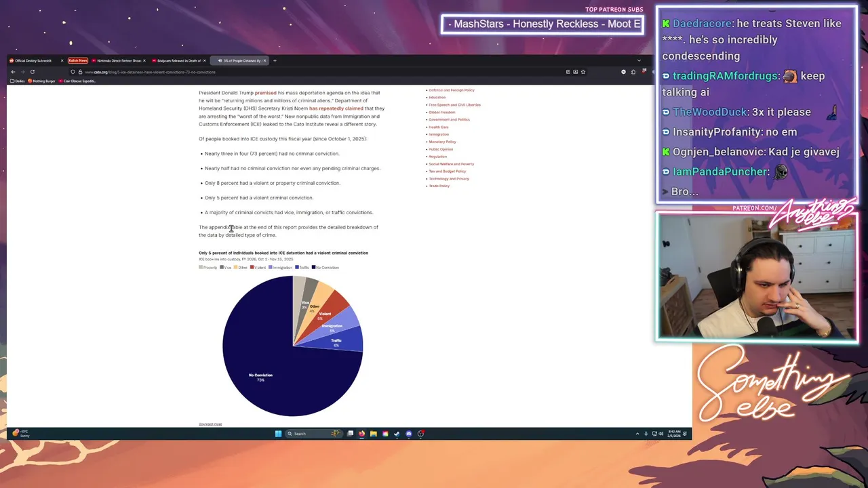Click the browser forward arrow
868x488 pixels.
click(22, 72)
